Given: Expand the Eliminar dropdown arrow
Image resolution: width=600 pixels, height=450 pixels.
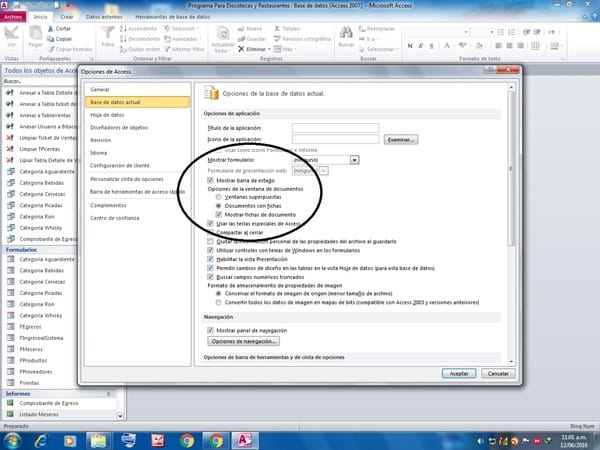Looking at the screenshot, I should pyautogui.click(x=269, y=49).
